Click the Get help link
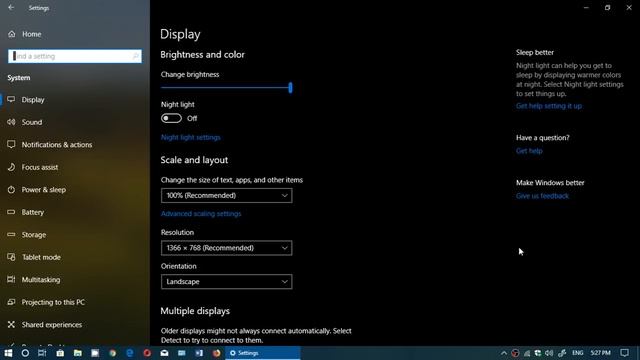The width and height of the screenshot is (640, 360). click(529, 151)
